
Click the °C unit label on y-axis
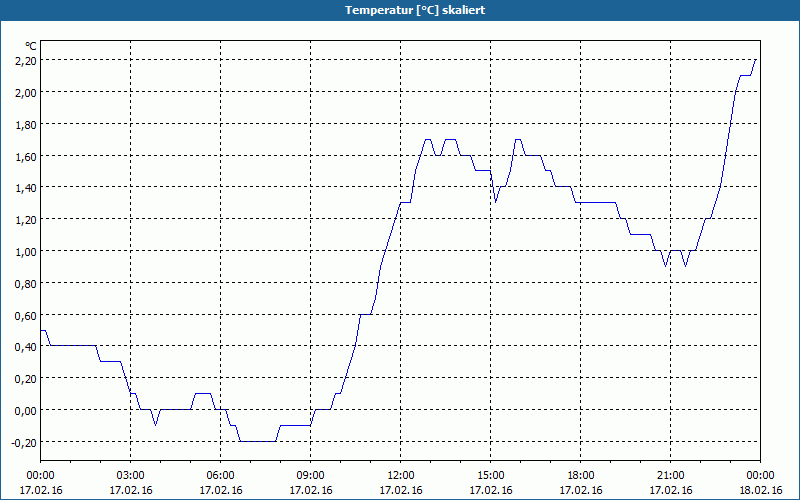pos(31,46)
